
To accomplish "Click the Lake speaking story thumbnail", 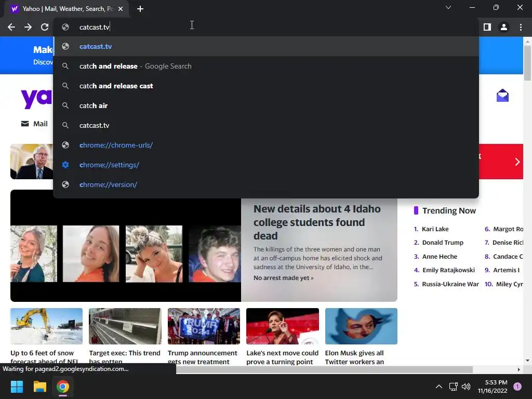I will tap(283, 326).
